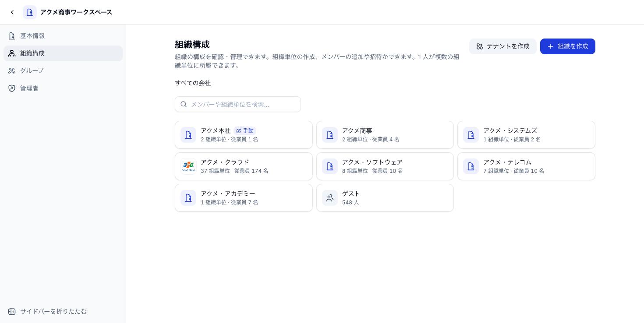Click the 548 人 guest count

tap(350, 203)
